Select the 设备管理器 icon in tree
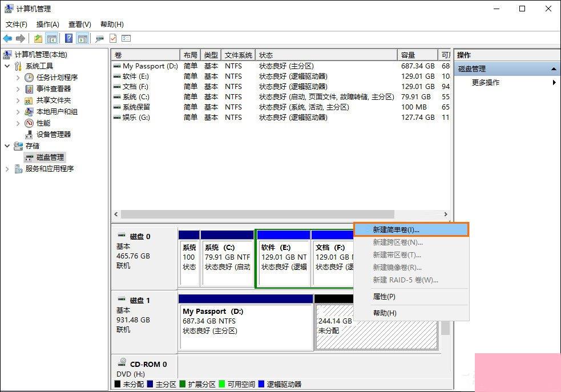 pos(29,135)
